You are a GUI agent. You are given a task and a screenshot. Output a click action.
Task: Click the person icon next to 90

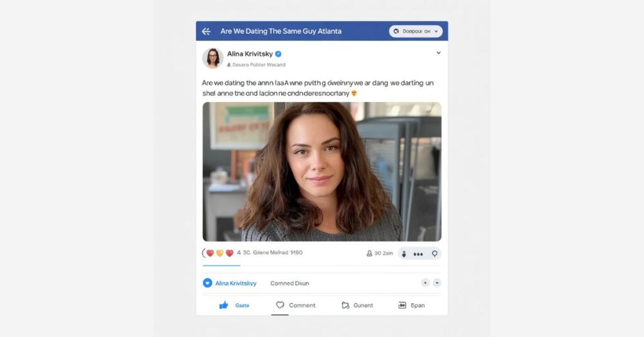[369, 253]
